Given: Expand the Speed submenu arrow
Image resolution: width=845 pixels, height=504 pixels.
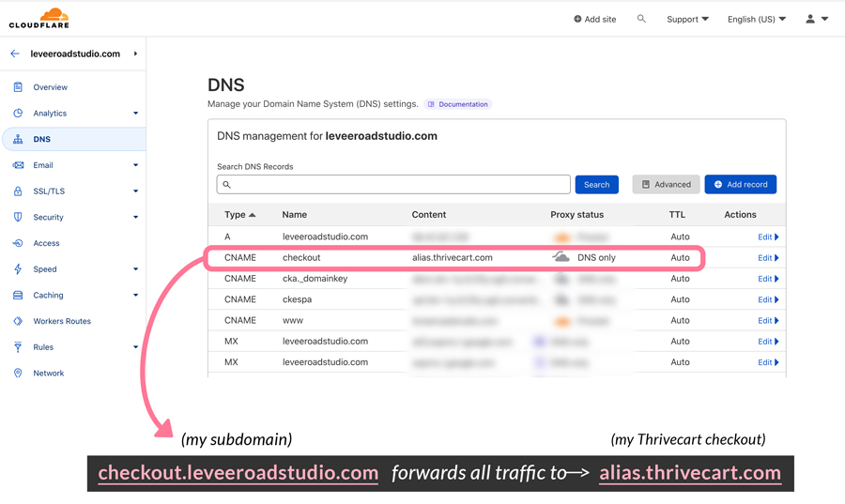Looking at the screenshot, I should (136, 269).
